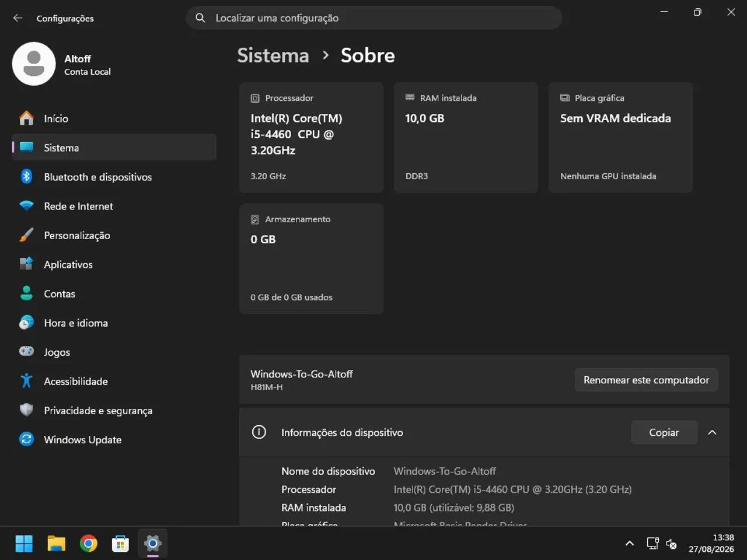Open the Windows Start button
Image resolution: width=747 pixels, height=560 pixels.
click(24, 544)
